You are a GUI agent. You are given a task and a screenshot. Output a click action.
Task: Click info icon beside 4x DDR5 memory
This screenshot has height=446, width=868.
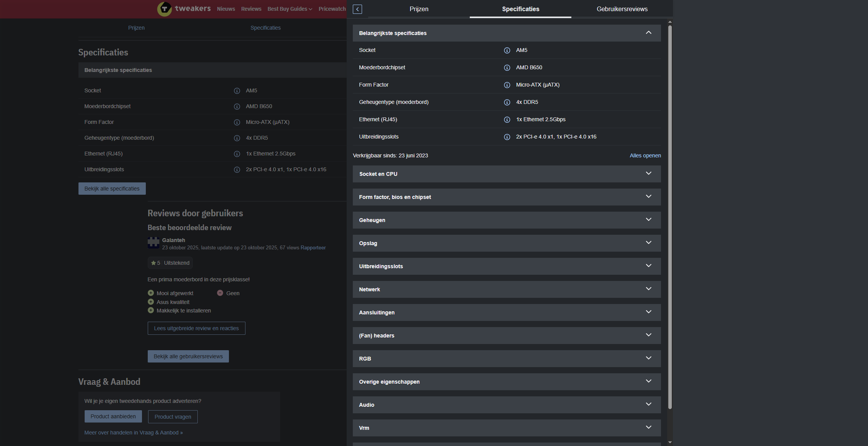[507, 102]
